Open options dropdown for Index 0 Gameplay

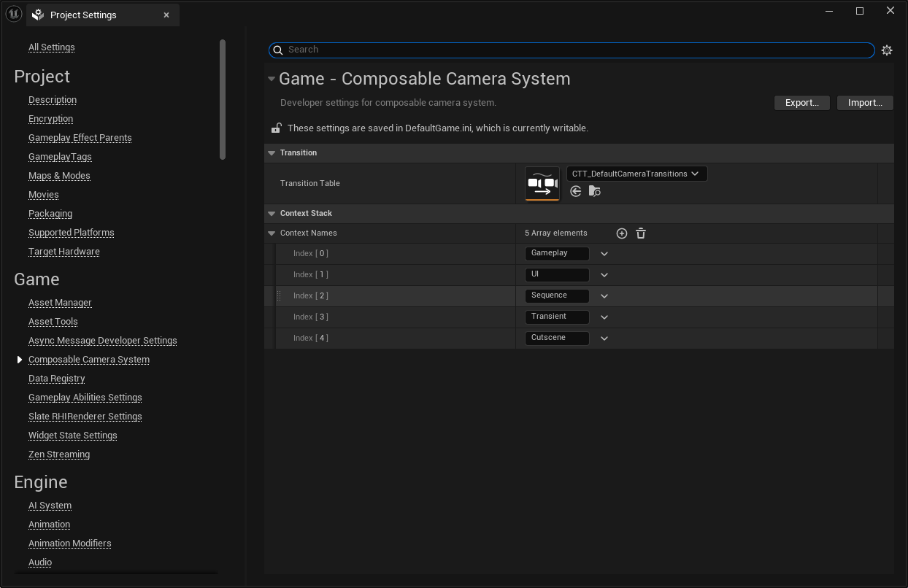(x=604, y=254)
